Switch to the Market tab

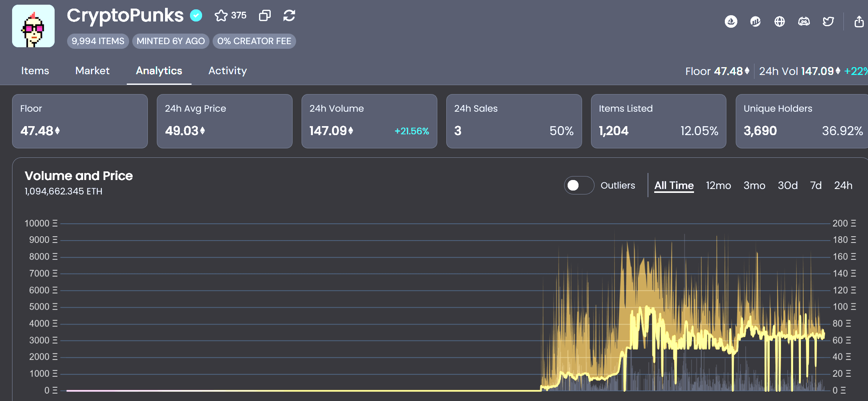[92, 71]
